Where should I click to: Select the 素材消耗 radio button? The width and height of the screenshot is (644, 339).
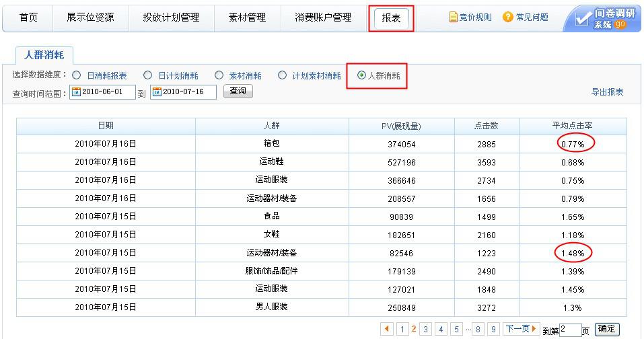coord(219,75)
